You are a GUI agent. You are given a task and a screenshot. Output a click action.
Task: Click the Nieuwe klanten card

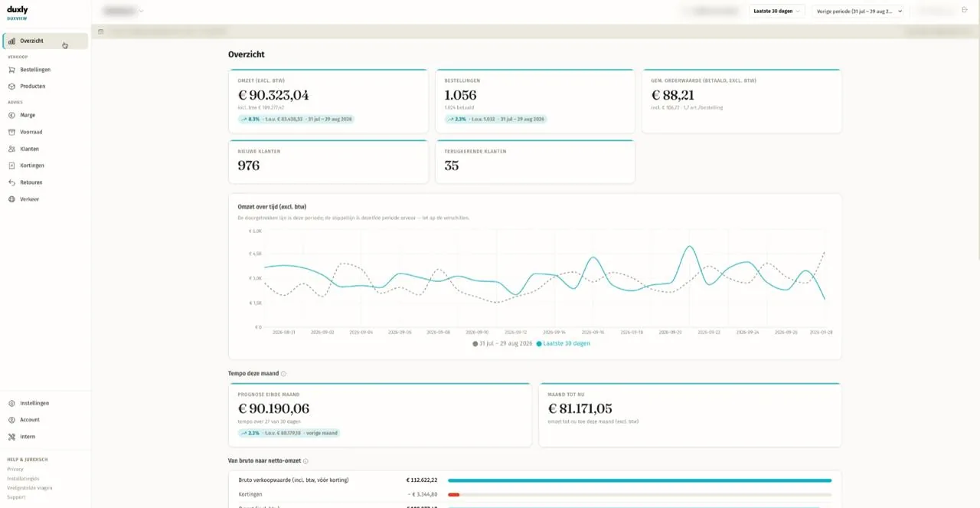coord(328,162)
